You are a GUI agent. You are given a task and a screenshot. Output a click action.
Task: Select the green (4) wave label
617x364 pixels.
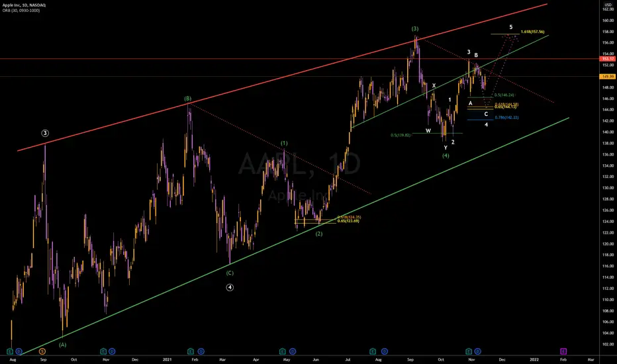(x=446, y=156)
